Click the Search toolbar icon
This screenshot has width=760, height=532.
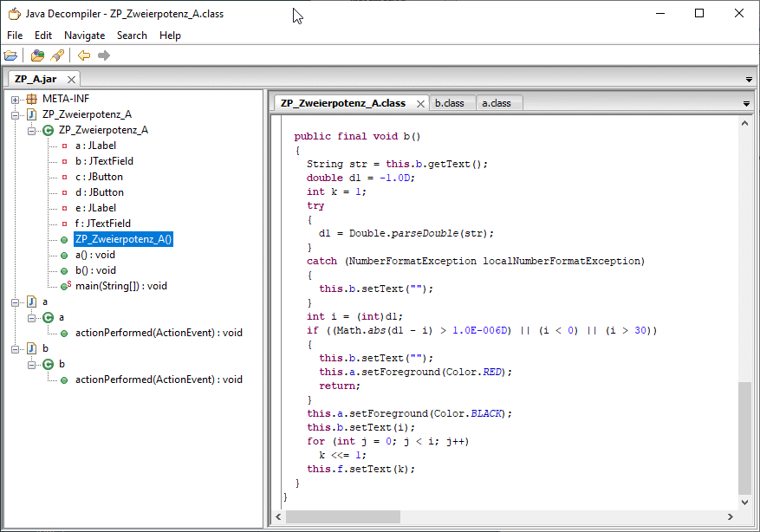pos(57,55)
